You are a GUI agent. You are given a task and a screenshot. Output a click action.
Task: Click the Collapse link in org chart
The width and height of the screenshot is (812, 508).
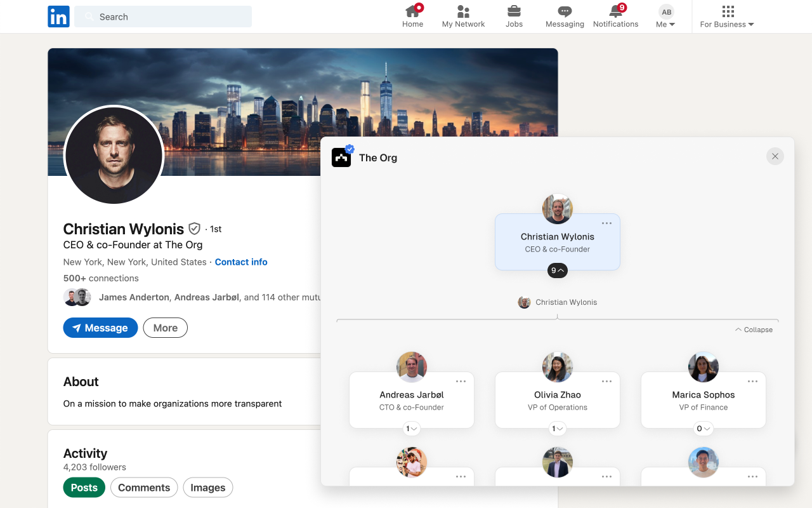point(754,330)
